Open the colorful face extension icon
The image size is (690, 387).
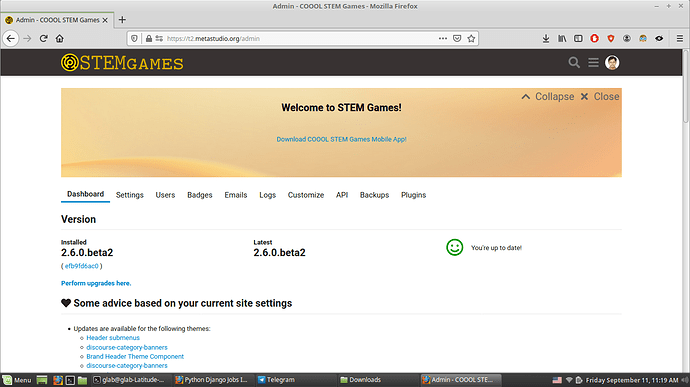click(x=643, y=39)
